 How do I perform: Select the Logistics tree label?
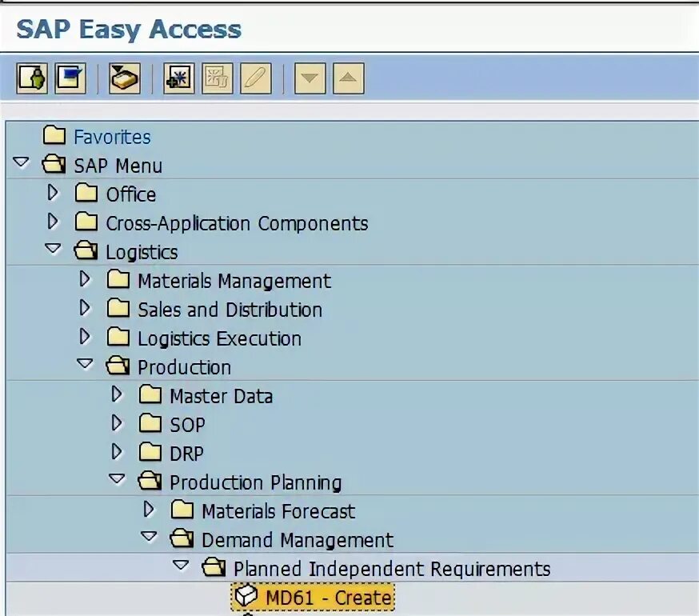(x=142, y=253)
